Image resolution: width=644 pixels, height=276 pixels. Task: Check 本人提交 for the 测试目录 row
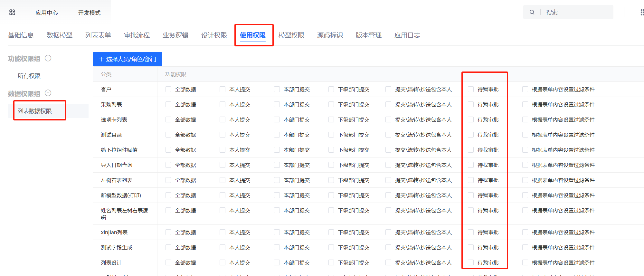tap(223, 135)
